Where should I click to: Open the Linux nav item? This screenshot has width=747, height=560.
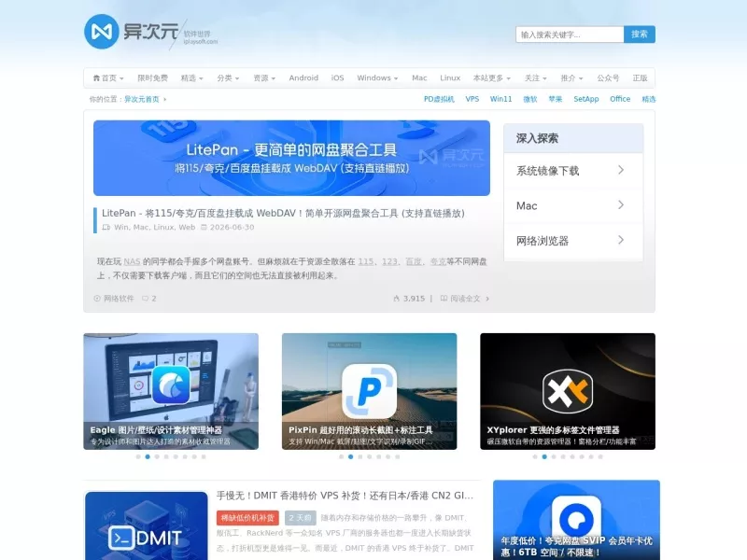click(x=450, y=78)
